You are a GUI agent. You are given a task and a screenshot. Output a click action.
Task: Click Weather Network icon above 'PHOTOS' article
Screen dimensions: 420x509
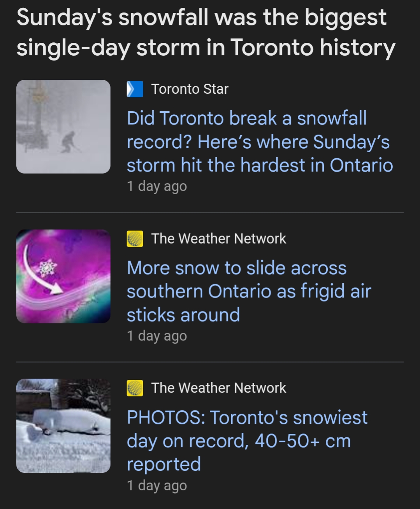(x=135, y=388)
